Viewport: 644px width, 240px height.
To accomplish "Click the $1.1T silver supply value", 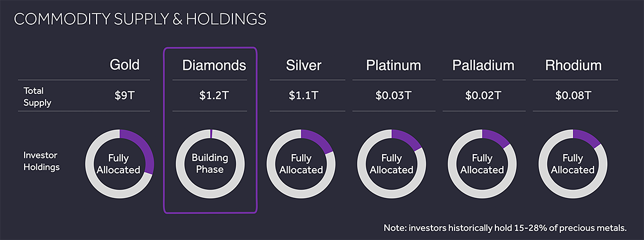I will (303, 96).
